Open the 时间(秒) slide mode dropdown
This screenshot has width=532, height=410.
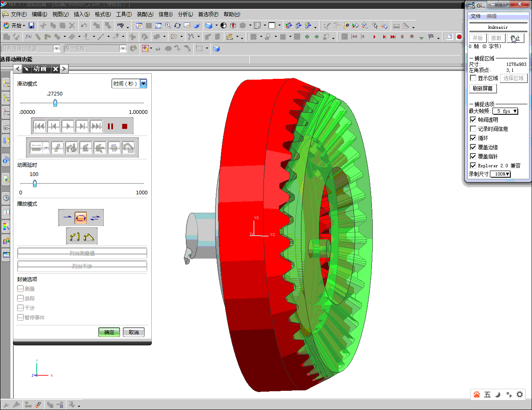click(143, 83)
